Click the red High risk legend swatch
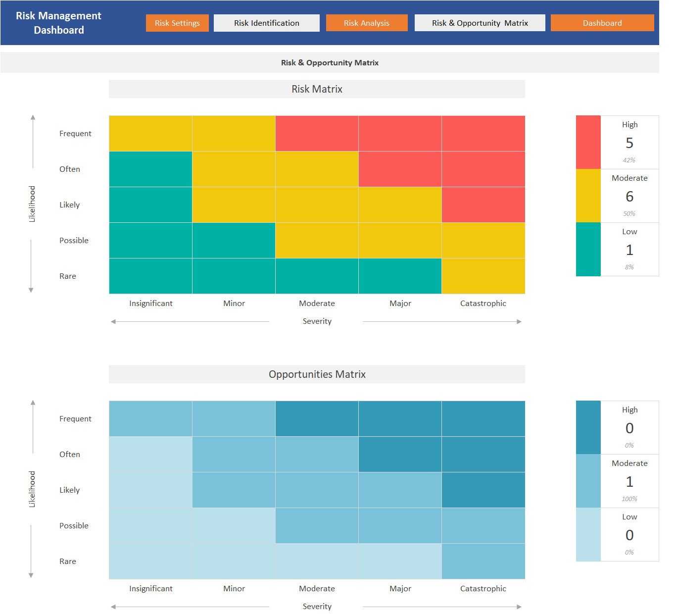 588,142
